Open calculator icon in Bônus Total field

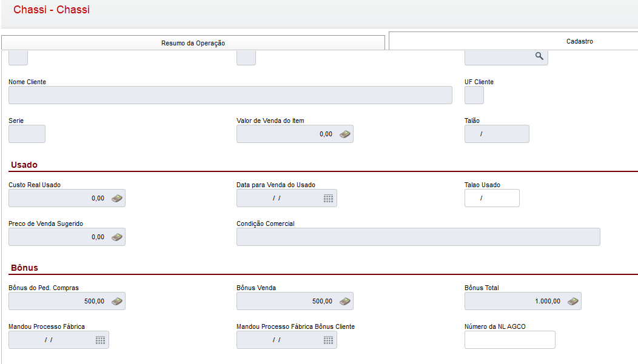(573, 301)
